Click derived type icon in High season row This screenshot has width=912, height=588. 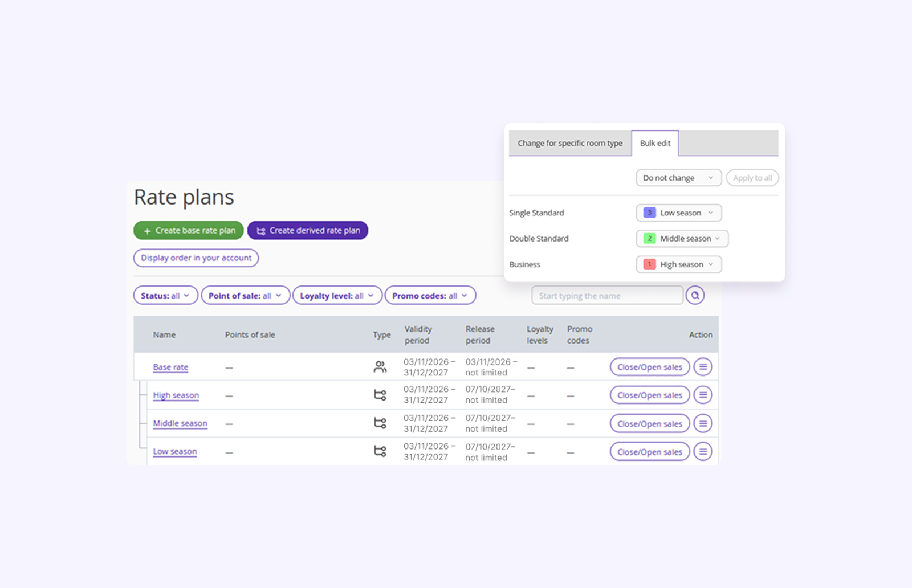(x=380, y=395)
